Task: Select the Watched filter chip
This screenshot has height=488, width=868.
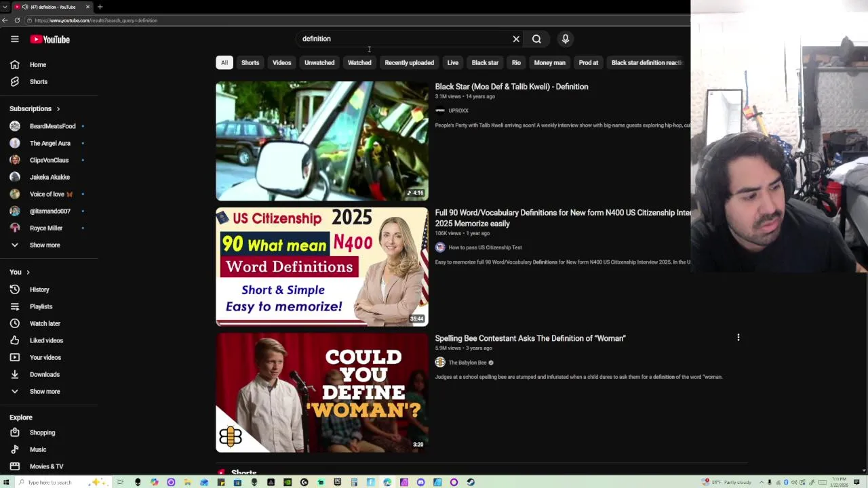Action: [359, 62]
